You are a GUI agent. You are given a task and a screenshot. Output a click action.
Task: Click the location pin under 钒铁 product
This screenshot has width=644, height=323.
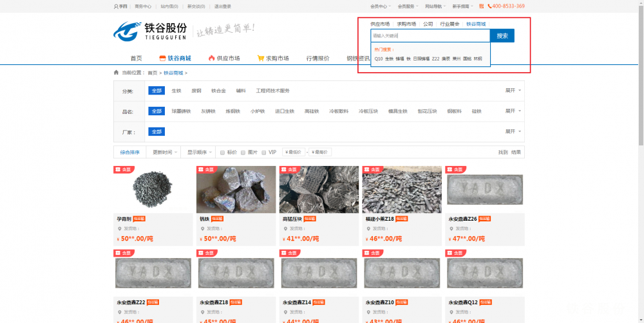click(202, 228)
